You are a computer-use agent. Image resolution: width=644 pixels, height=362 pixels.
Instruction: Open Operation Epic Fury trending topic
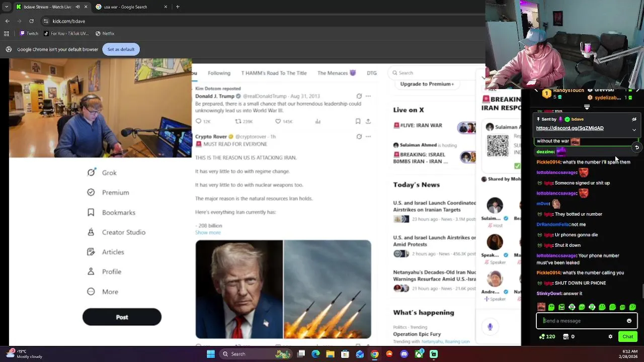coord(417,334)
